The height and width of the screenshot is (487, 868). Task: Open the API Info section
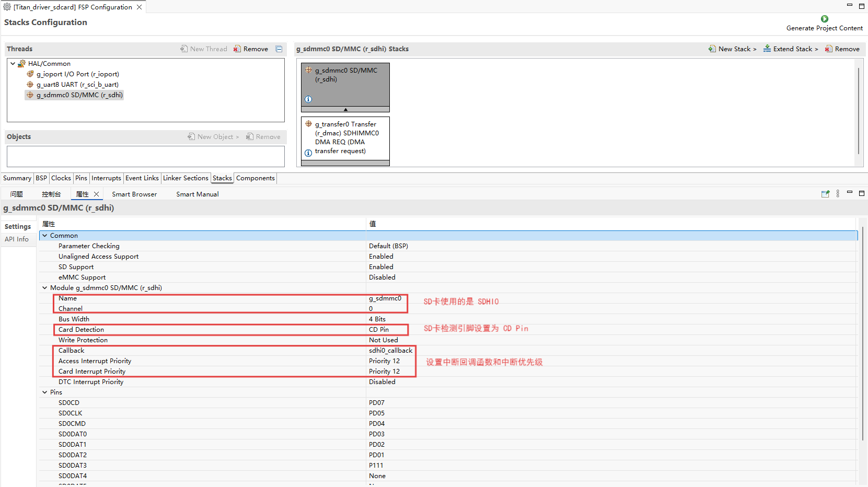tap(17, 239)
